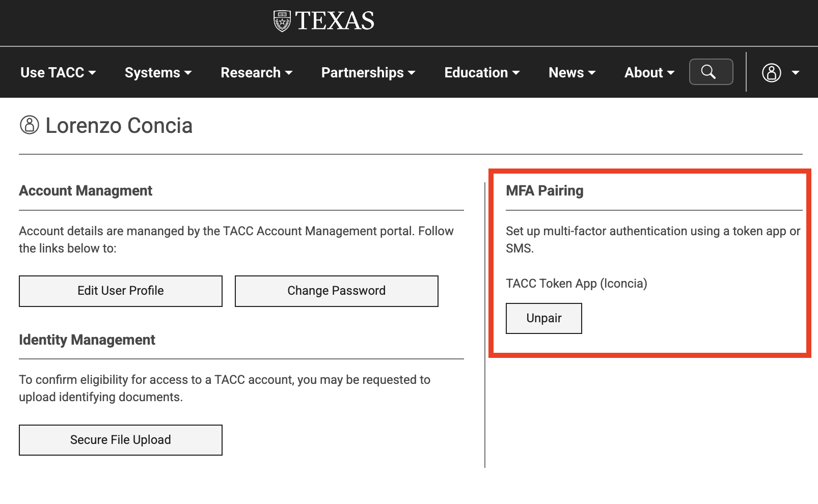Open the user account avatar icon in navbar
The height and width of the screenshot is (504, 818).
tap(771, 72)
